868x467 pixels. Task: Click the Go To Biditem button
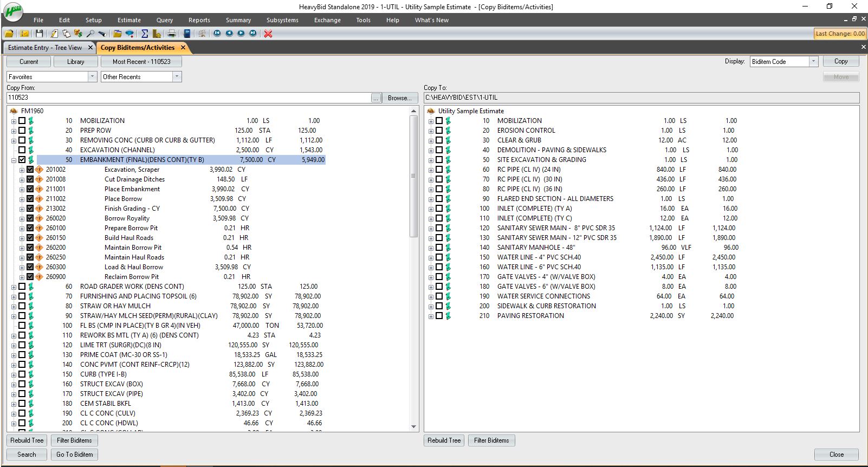pos(75,455)
